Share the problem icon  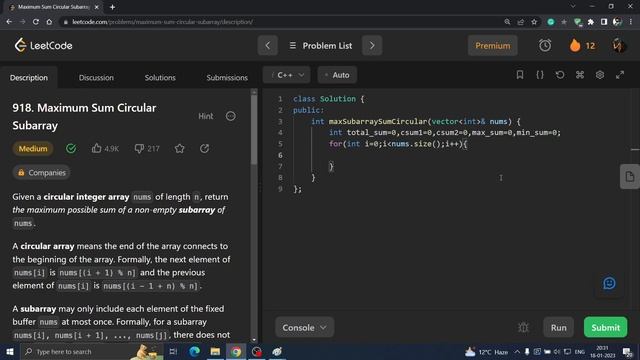pyautogui.click(x=204, y=149)
